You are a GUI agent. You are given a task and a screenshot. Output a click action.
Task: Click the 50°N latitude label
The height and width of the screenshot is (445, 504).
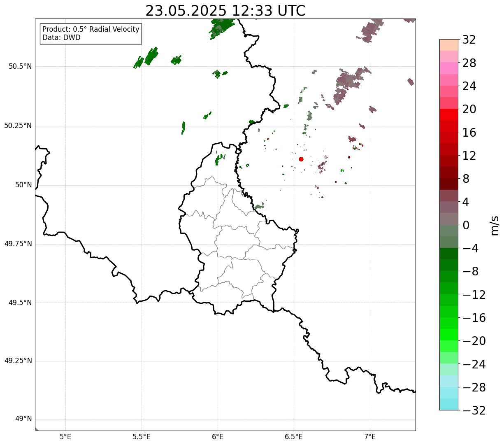coord(23,185)
